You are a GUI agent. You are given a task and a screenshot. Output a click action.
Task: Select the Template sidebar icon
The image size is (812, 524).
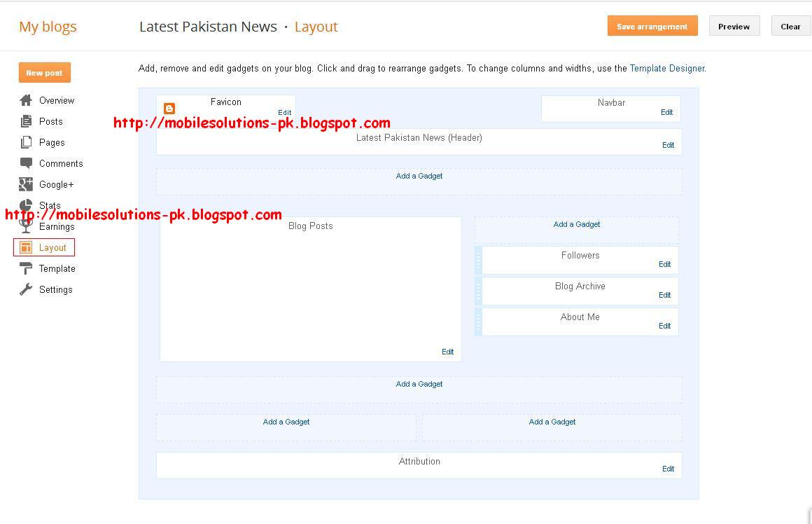point(25,268)
